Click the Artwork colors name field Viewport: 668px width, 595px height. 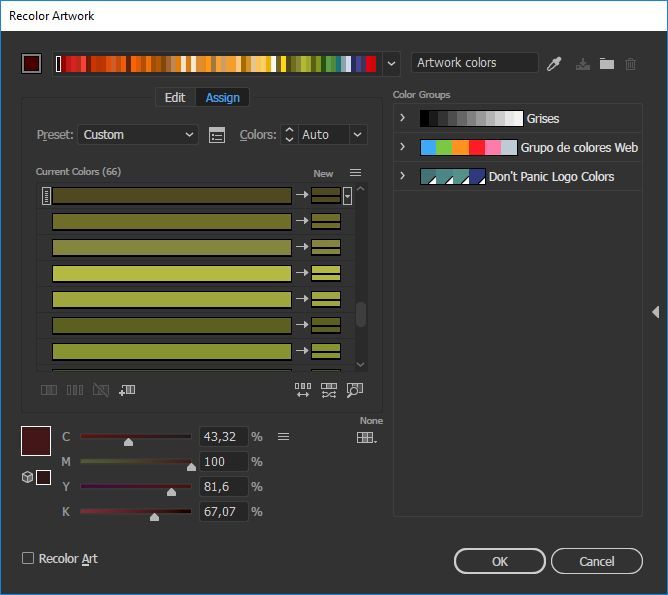pyautogui.click(x=474, y=63)
